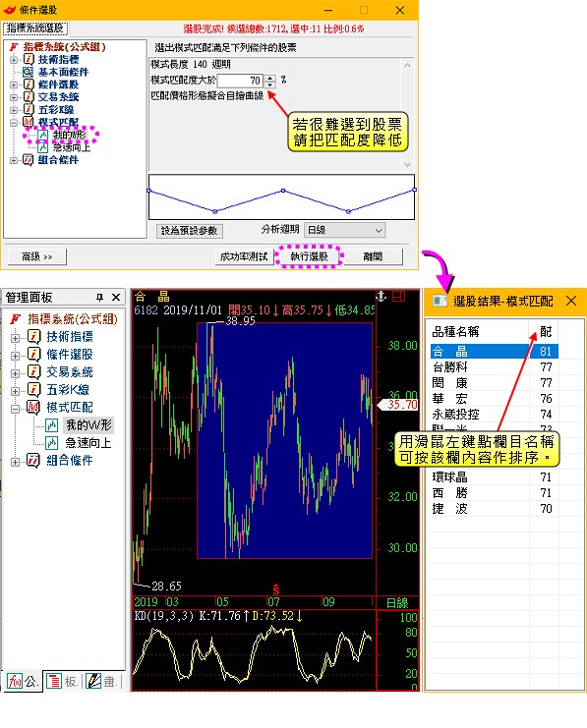Expand the 組合條件 node in 管理面板

(16, 462)
